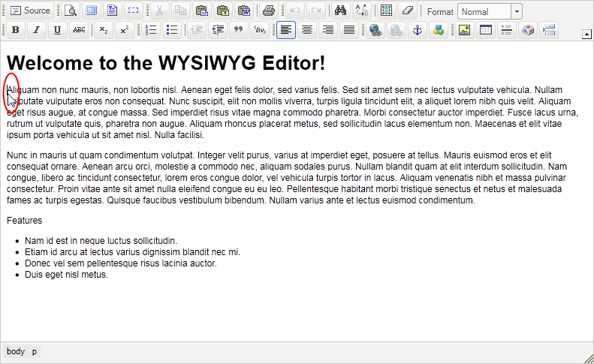Click list item 'Nam id est in neque luctus sollicitudin.'
Screen dimensions: 594x364
tap(101, 241)
